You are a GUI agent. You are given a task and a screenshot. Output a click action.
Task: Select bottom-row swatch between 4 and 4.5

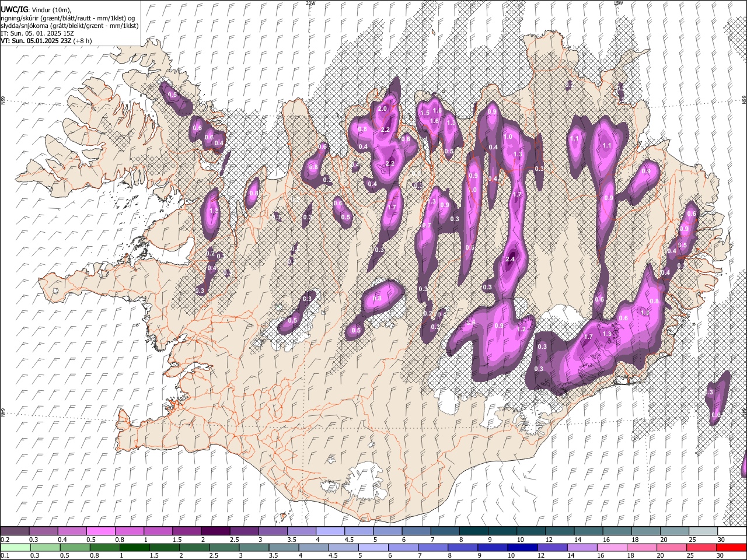tap(313, 547)
